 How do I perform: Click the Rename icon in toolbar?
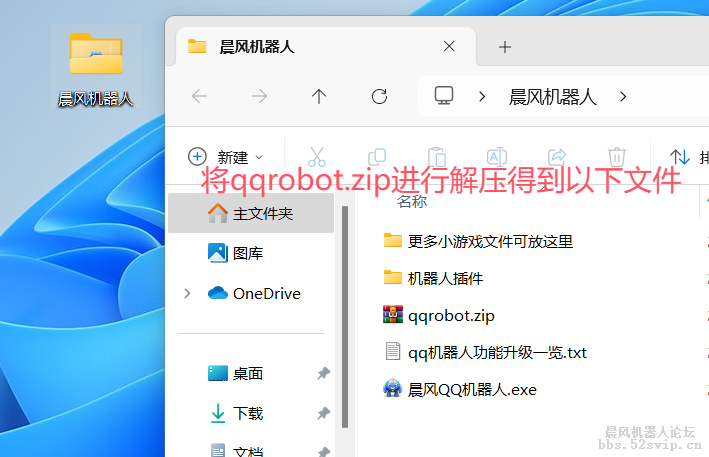coord(496,157)
